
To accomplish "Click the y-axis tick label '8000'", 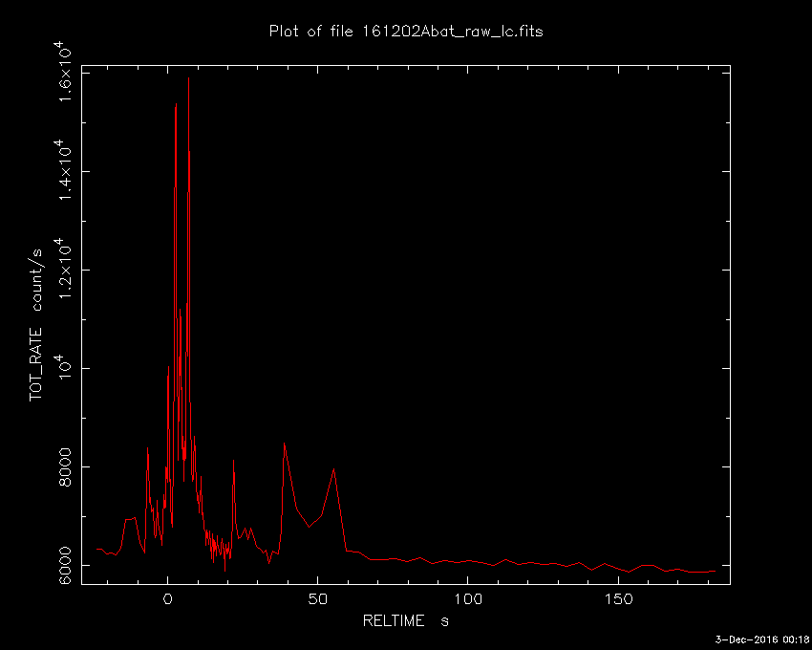I will coord(65,467).
